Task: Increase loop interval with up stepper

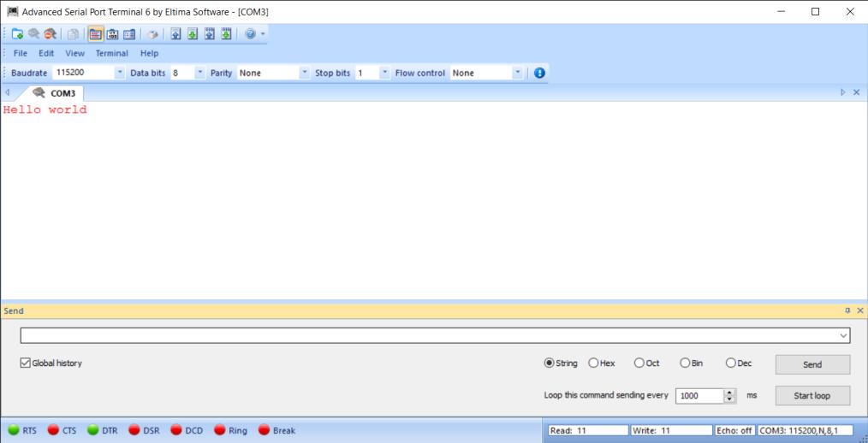Action: (x=730, y=393)
